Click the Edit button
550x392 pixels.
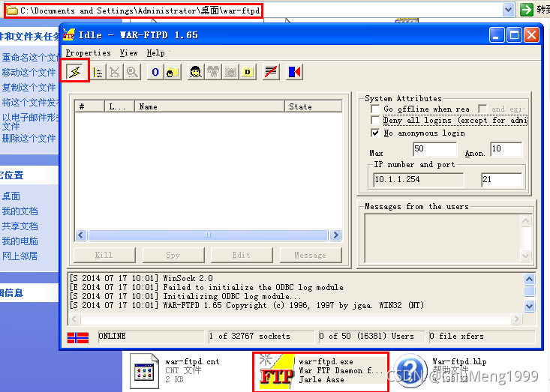[x=242, y=255]
